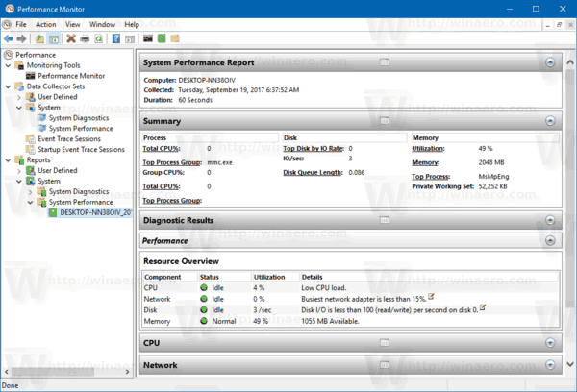Click the green report toolbar icon
Screen dimensions: 577x392
[x=162, y=38]
